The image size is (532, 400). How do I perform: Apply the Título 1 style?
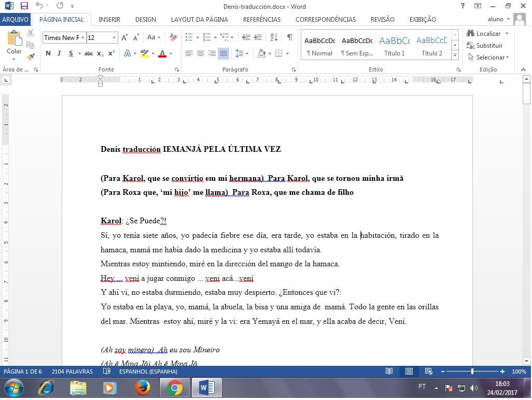pos(394,46)
